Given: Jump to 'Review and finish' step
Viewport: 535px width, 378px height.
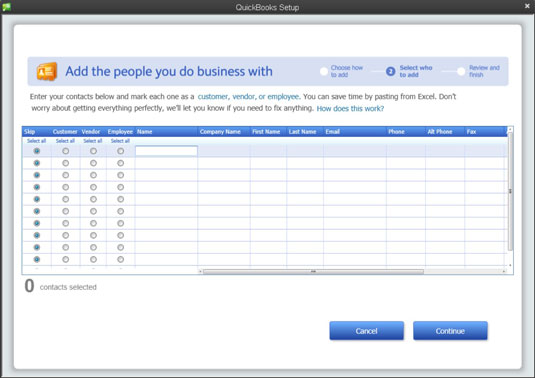Looking at the screenshot, I should pyautogui.click(x=478, y=71).
